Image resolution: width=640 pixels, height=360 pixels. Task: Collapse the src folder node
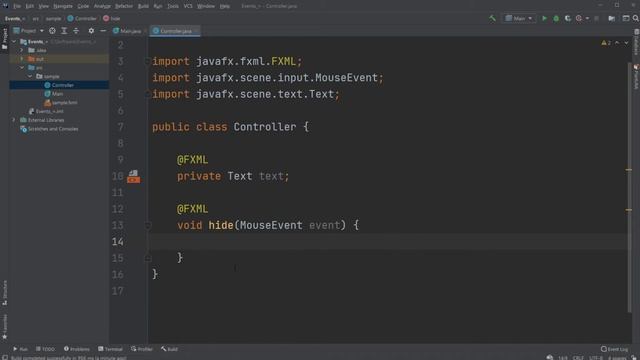tap(22, 68)
